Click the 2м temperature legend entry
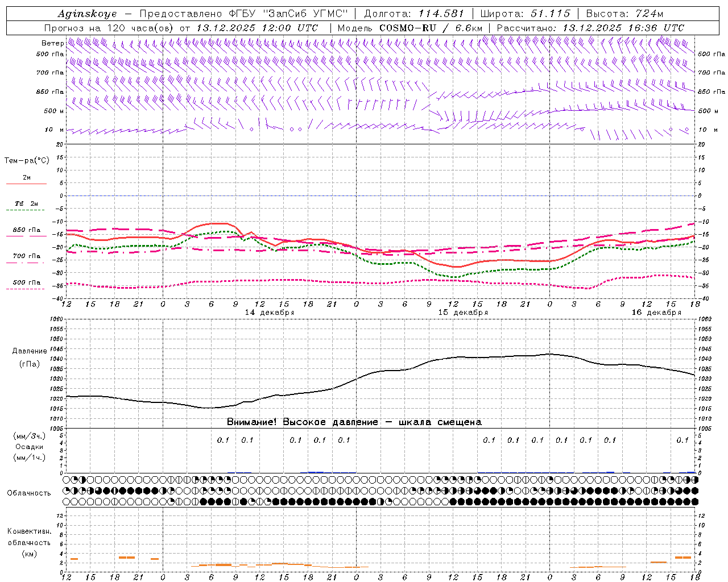The image size is (728, 582). tap(27, 178)
